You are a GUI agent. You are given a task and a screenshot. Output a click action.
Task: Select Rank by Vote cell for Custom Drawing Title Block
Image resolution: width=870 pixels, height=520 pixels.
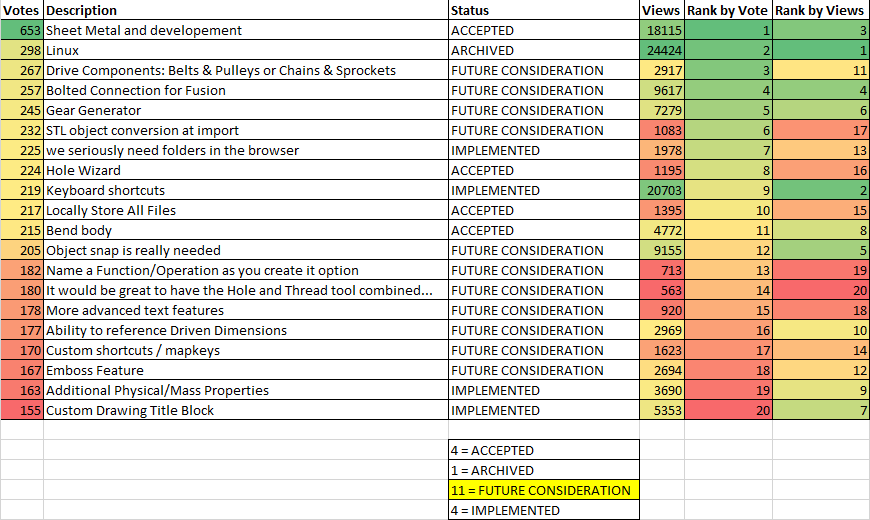728,410
